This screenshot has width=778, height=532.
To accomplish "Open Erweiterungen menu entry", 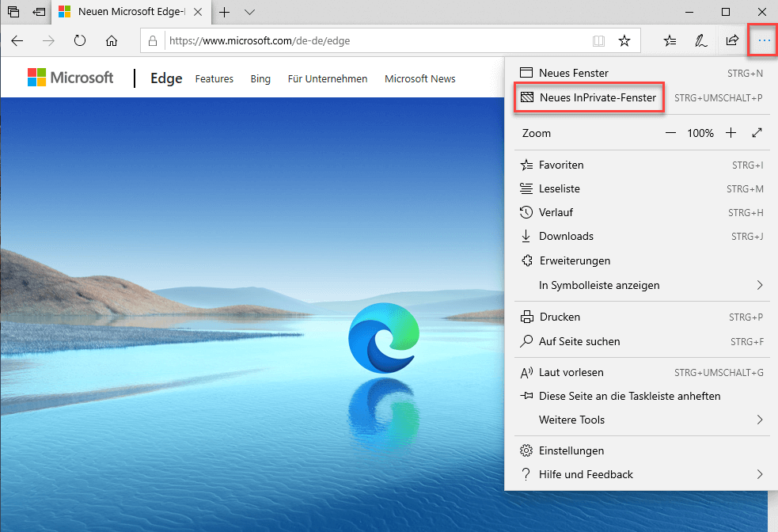I will (641, 260).
